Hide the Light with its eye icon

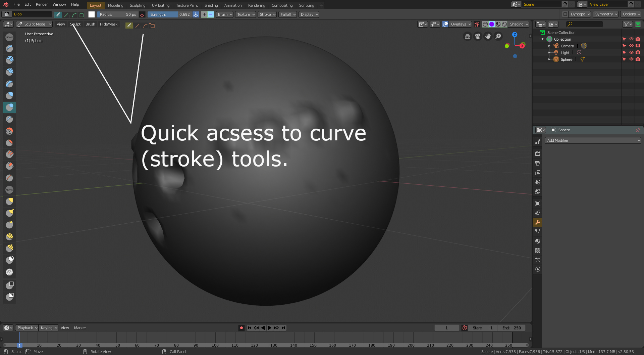[631, 52]
